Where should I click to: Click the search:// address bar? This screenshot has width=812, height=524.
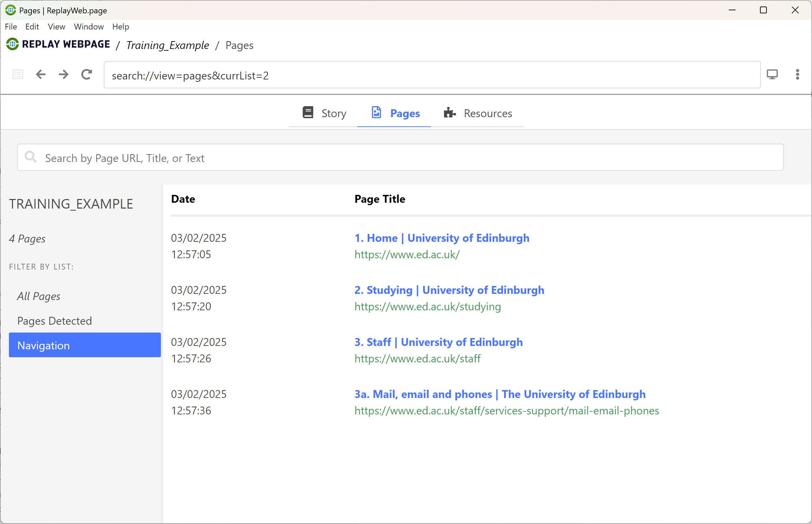click(x=432, y=75)
